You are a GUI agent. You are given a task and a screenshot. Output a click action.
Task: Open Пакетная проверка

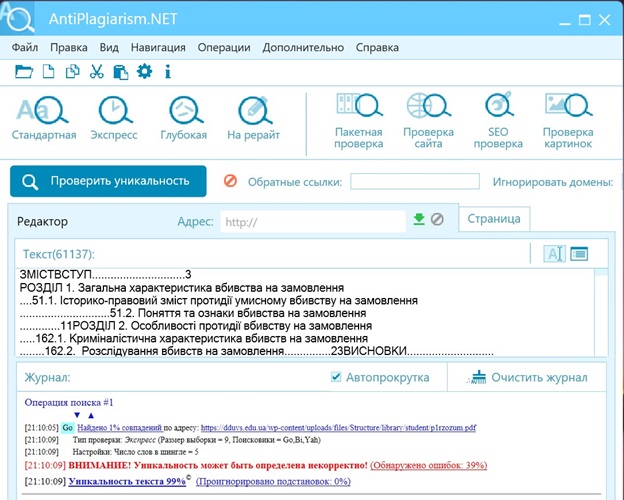tap(359, 121)
